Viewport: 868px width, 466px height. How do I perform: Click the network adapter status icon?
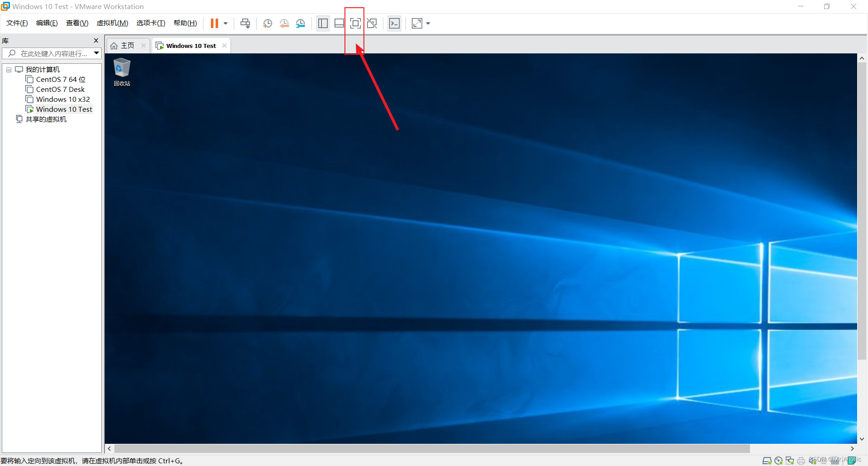(790, 461)
